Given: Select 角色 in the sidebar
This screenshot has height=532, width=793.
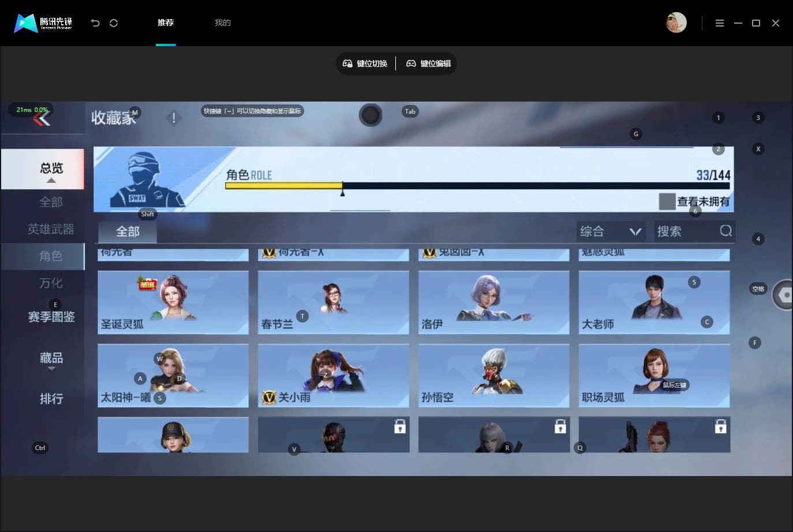Looking at the screenshot, I should [x=43, y=256].
